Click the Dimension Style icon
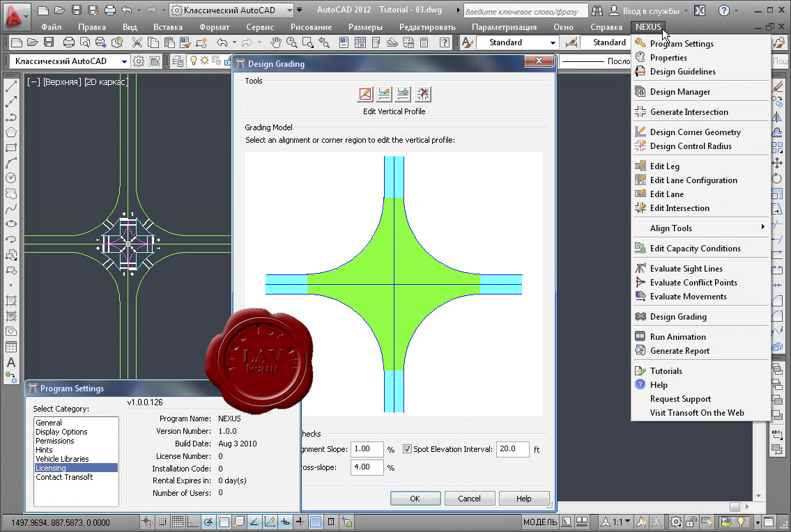Viewport: 791px width, 532px height. (x=571, y=43)
